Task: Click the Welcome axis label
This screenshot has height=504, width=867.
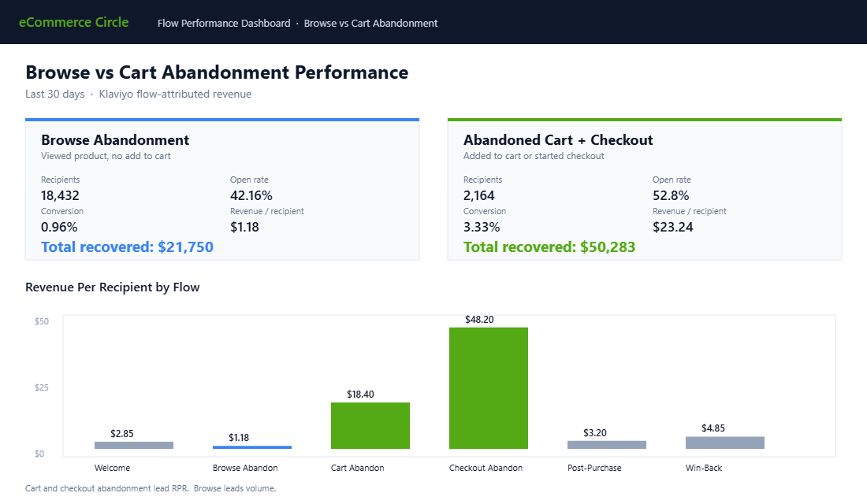Action: [112, 468]
